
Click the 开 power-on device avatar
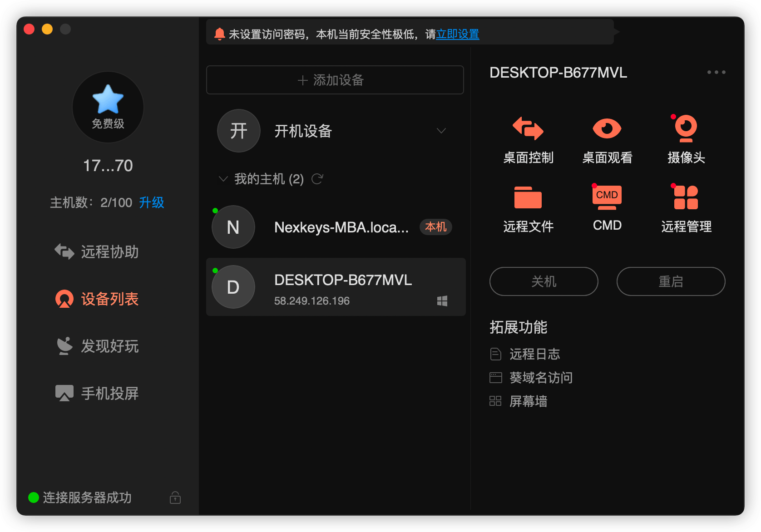tap(239, 131)
